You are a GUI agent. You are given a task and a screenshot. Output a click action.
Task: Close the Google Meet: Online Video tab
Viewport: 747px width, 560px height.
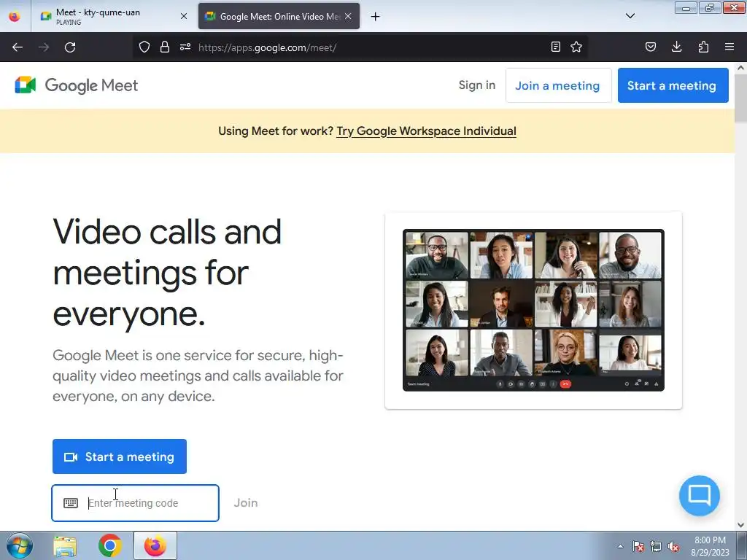[348, 16]
